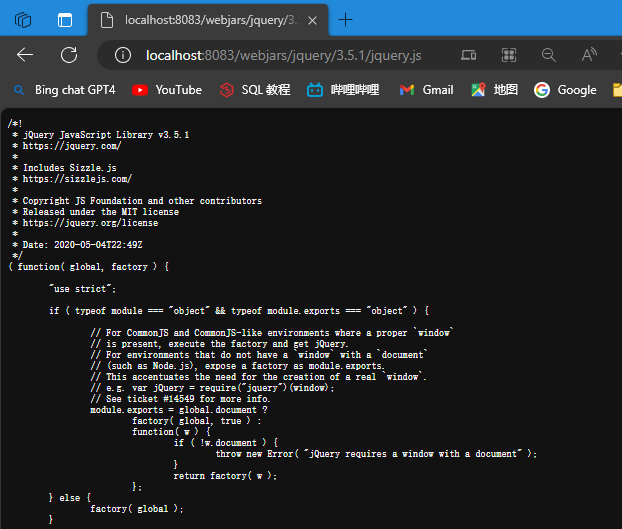The image size is (622, 529).
Task: Open the workspaces icon in title bar
Action: (23, 20)
